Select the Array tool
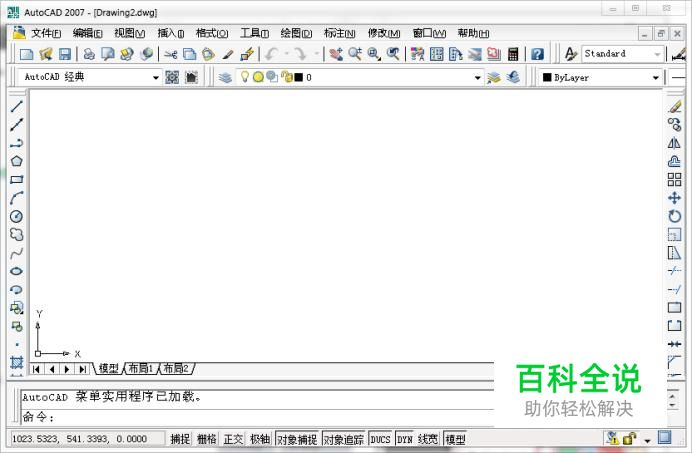Screen dimensions: 692x453 click(x=674, y=180)
